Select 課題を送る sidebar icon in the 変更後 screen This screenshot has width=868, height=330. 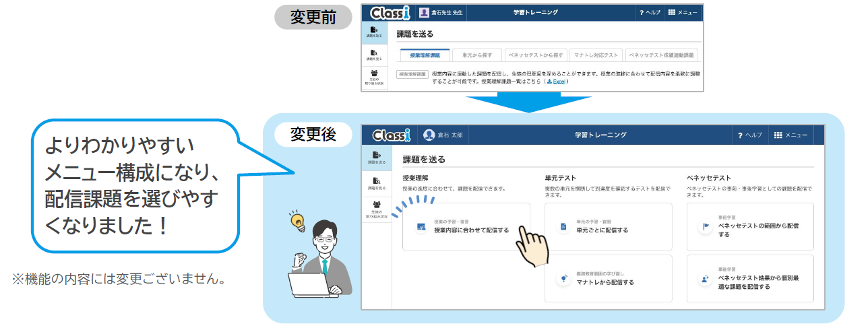tap(377, 158)
